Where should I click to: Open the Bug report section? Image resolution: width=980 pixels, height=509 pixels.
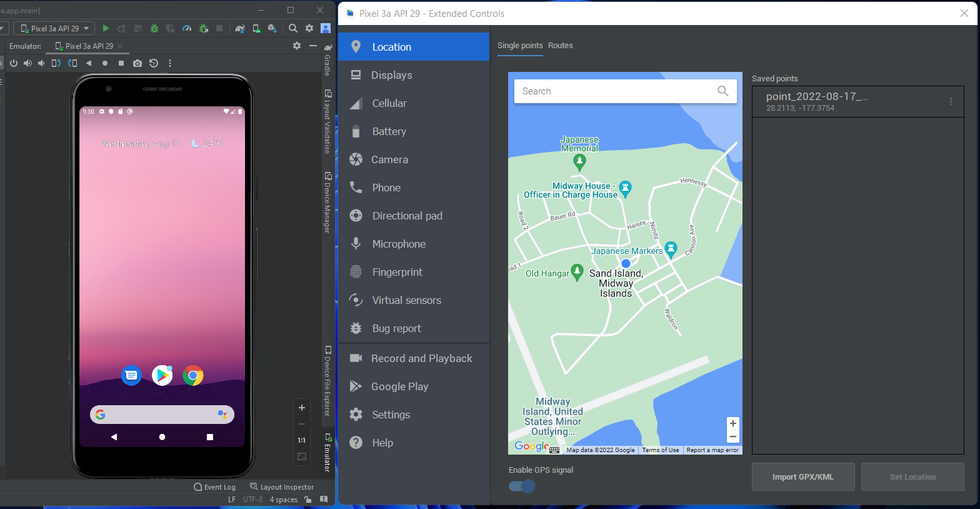(x=414, y=328)
